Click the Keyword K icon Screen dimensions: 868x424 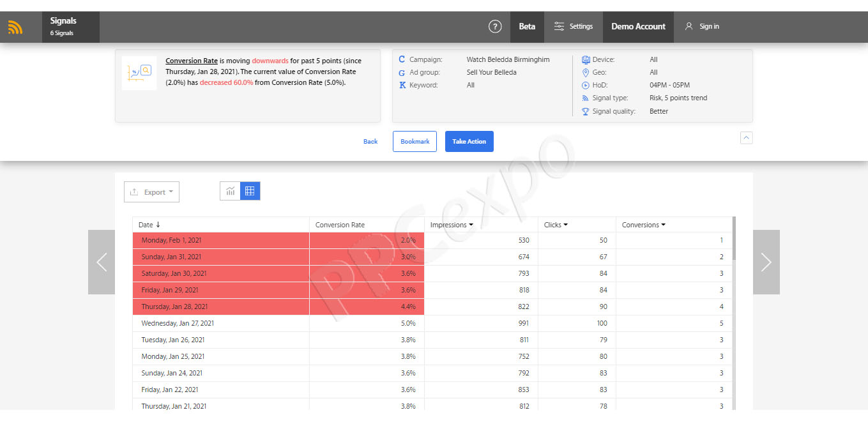tap(402, 85)
